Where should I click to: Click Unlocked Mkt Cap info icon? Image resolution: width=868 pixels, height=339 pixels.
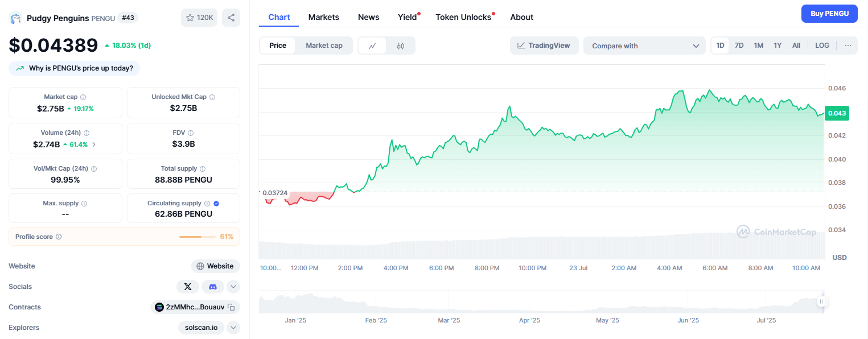pyautogui.click(x=212, y=97)
